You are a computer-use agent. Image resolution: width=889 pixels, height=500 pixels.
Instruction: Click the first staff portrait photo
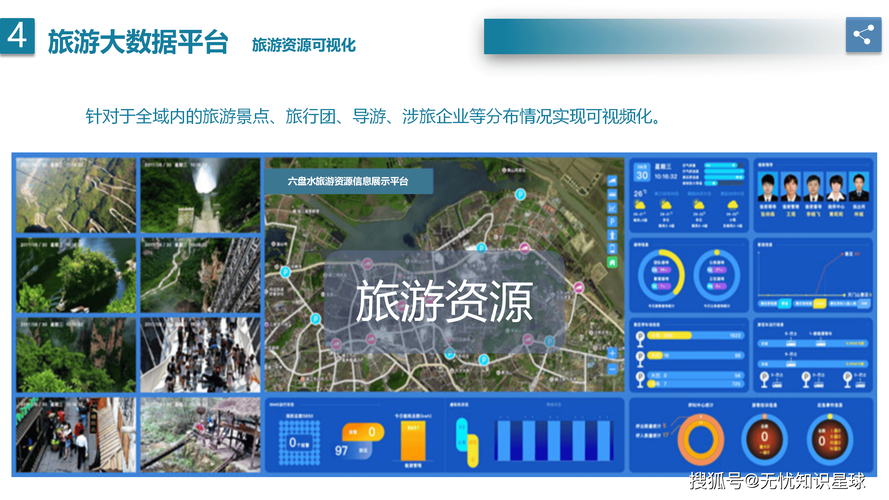tap(768, 187)
